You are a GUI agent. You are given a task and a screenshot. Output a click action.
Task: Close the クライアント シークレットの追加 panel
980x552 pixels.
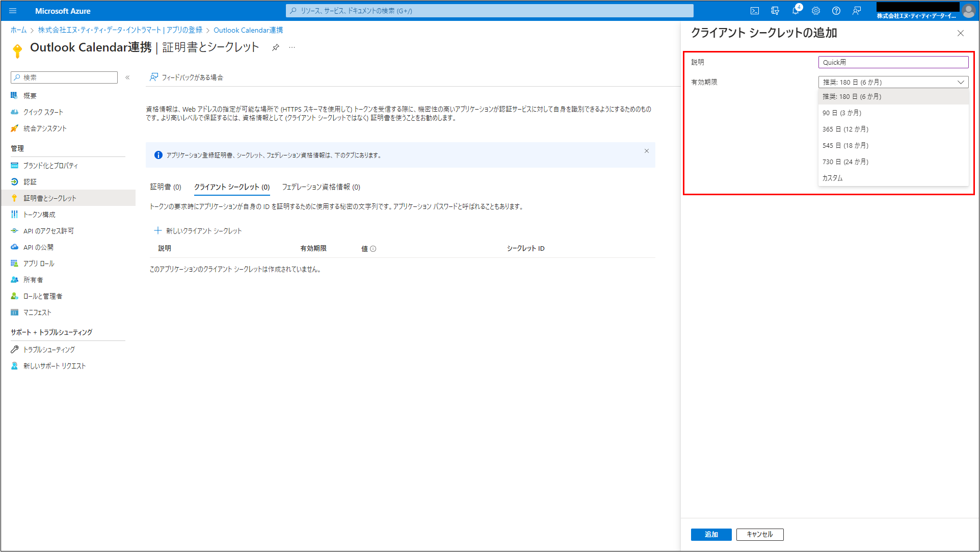tap(961, 33)
